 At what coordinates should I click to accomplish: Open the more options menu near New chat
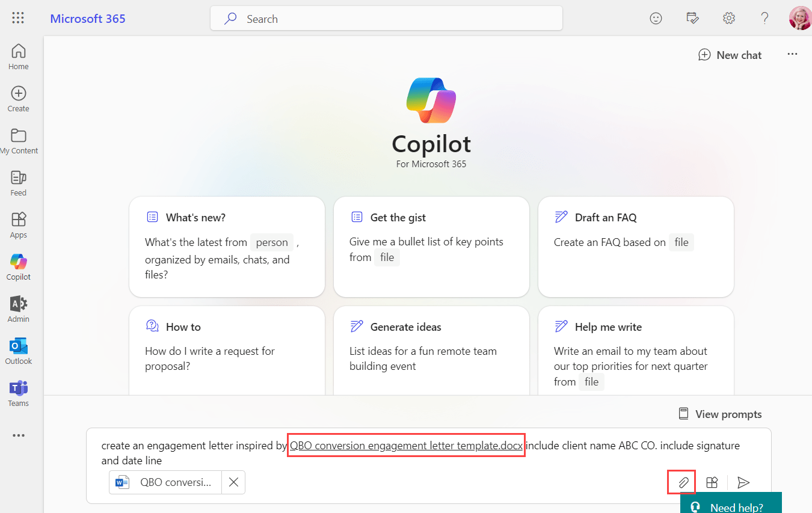[792, 54]
